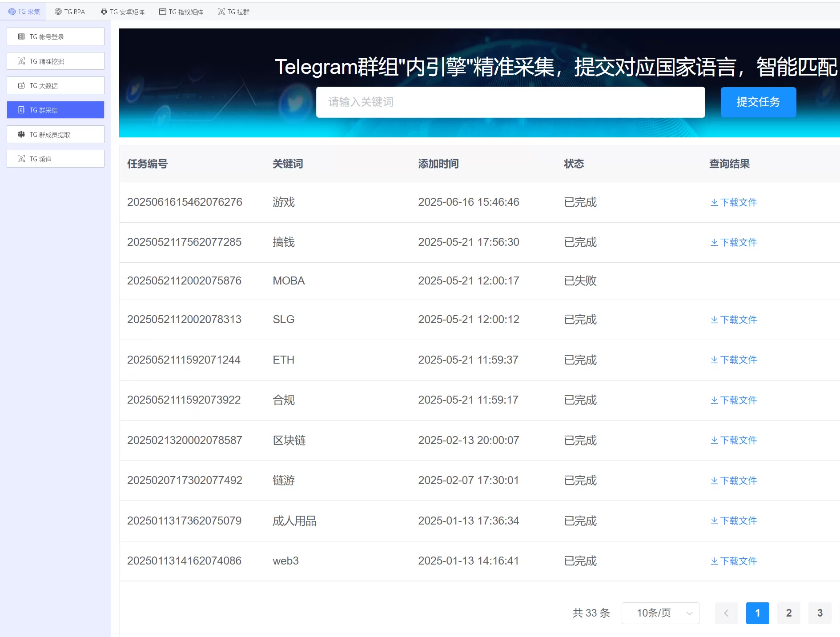The height and width of the screenshot is (637, 840).
Task: Switch to the TG RPA tab
Action: coord(70,12)
